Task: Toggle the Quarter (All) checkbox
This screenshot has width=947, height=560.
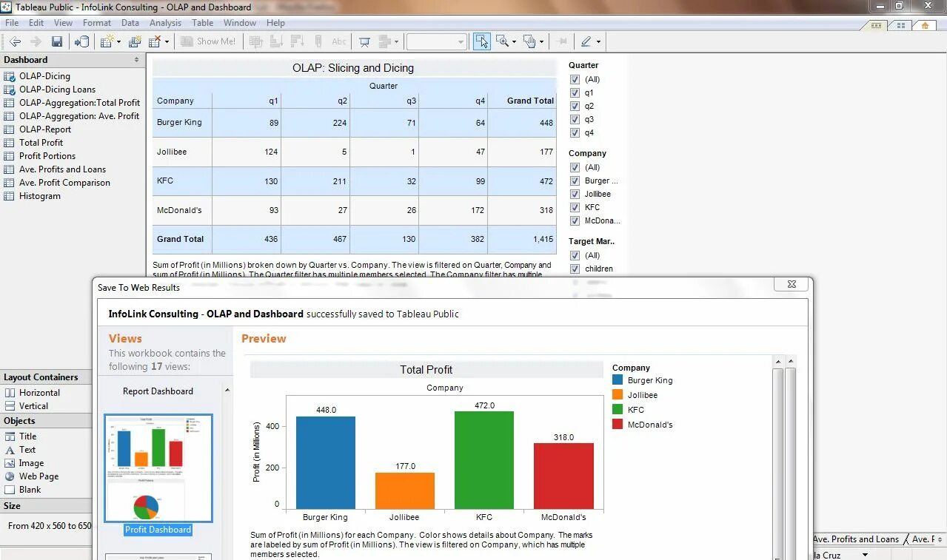Action: (x=575, y=79)
